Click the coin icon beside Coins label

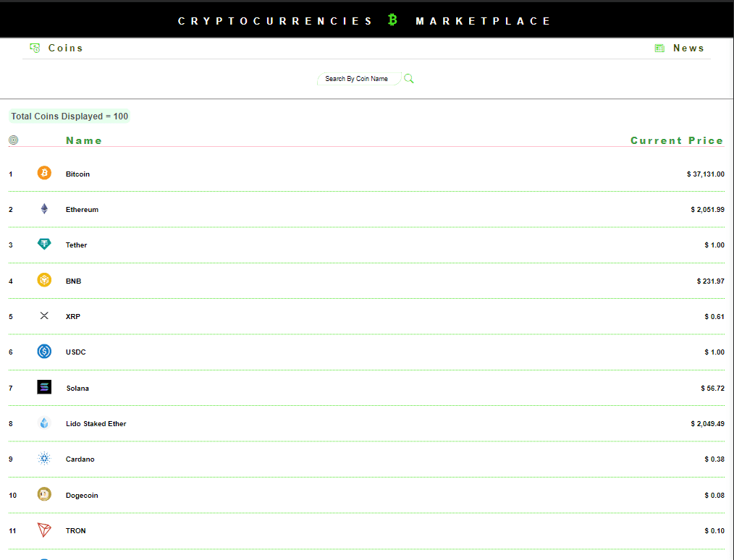click(34, 47)
